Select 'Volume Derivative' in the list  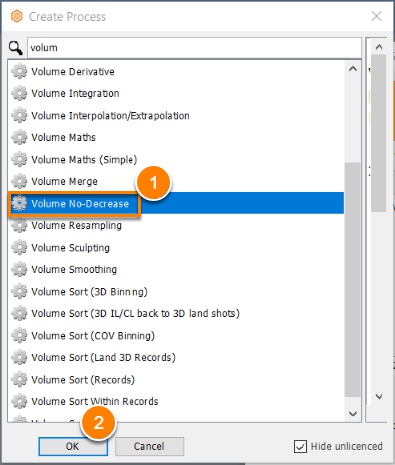pyautogui.click(x=176, y=71)
